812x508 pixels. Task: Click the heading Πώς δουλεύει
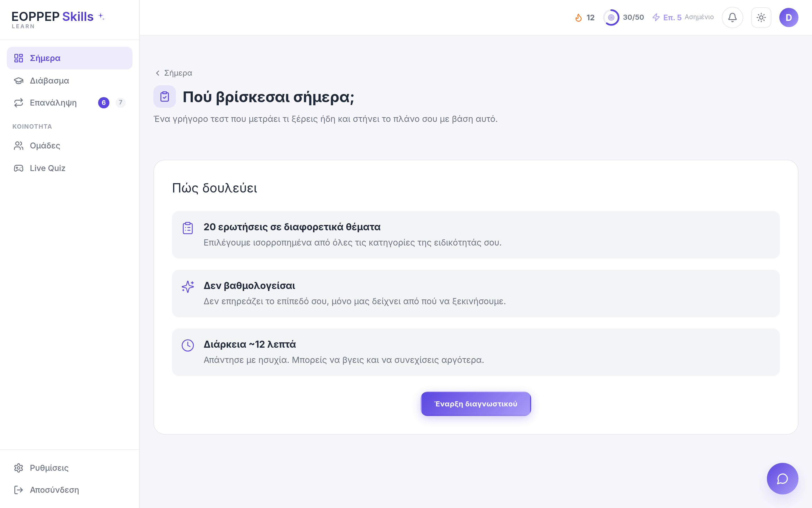pyautogui.click(x=215, y=188)
